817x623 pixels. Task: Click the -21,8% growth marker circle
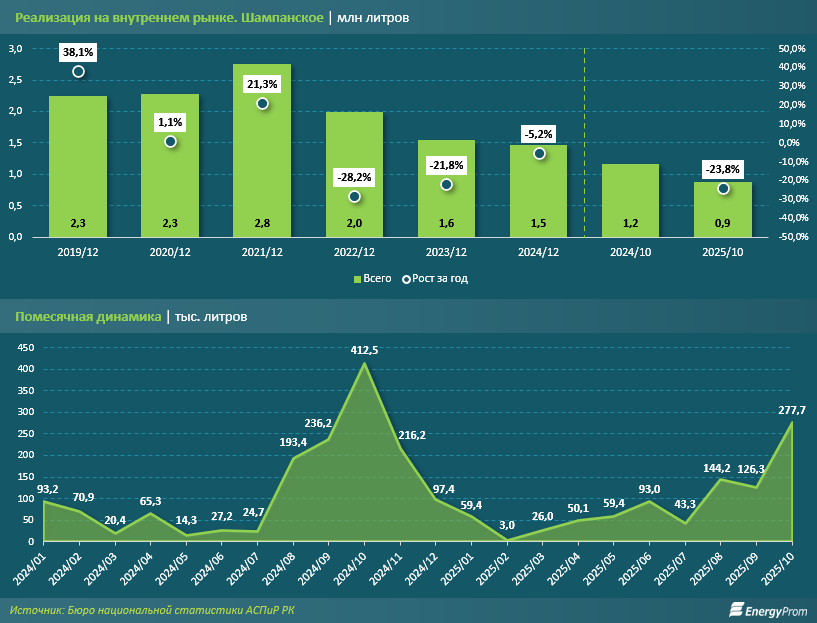[446, 185]
